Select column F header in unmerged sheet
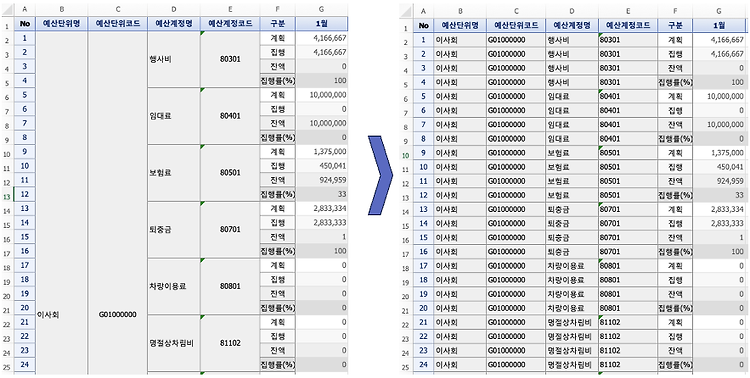This screenshot has width=750, height=378. (675, 11)
